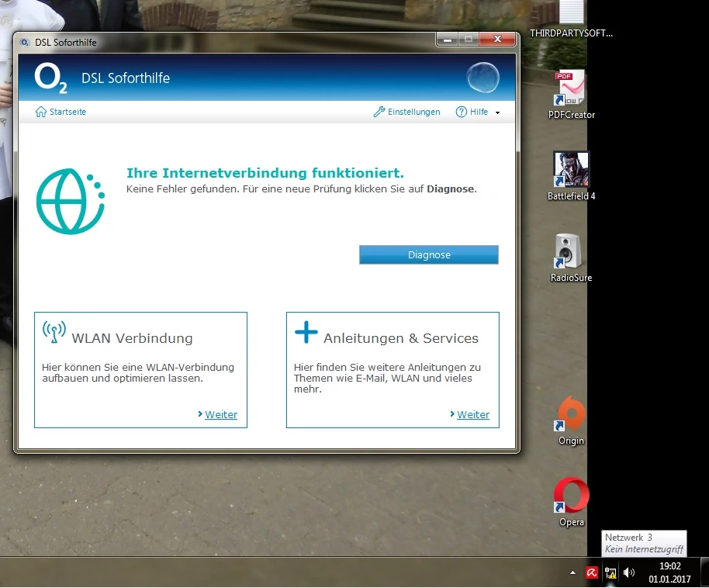Click 'Ihre Internetverbindung funktioniert.' heading

pos(265,173)
